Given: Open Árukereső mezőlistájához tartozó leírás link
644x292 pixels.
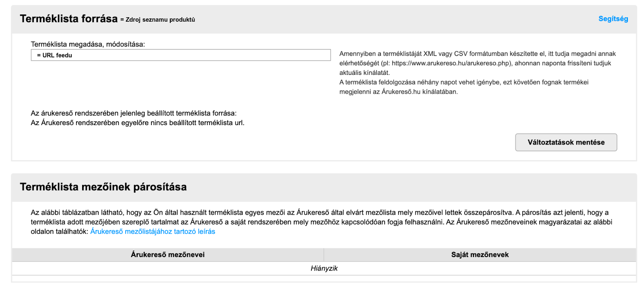Looking at the screenshot, I should (153, 232).
